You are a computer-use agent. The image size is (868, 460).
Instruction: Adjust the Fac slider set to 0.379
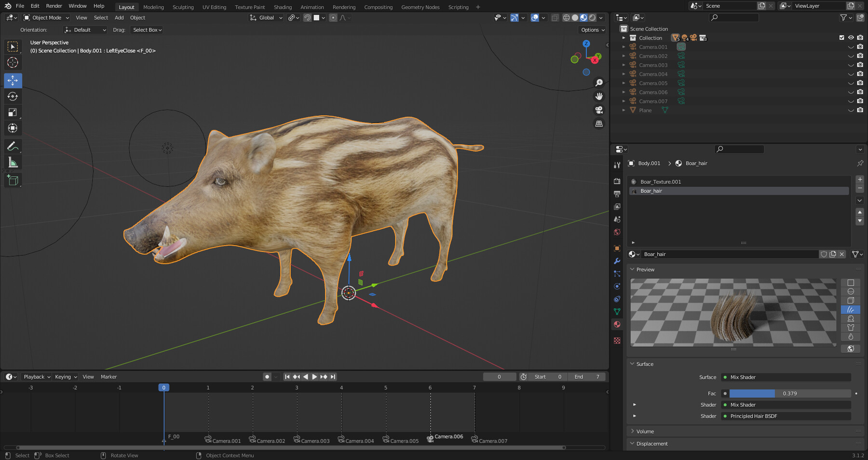[x=786, y=393]
